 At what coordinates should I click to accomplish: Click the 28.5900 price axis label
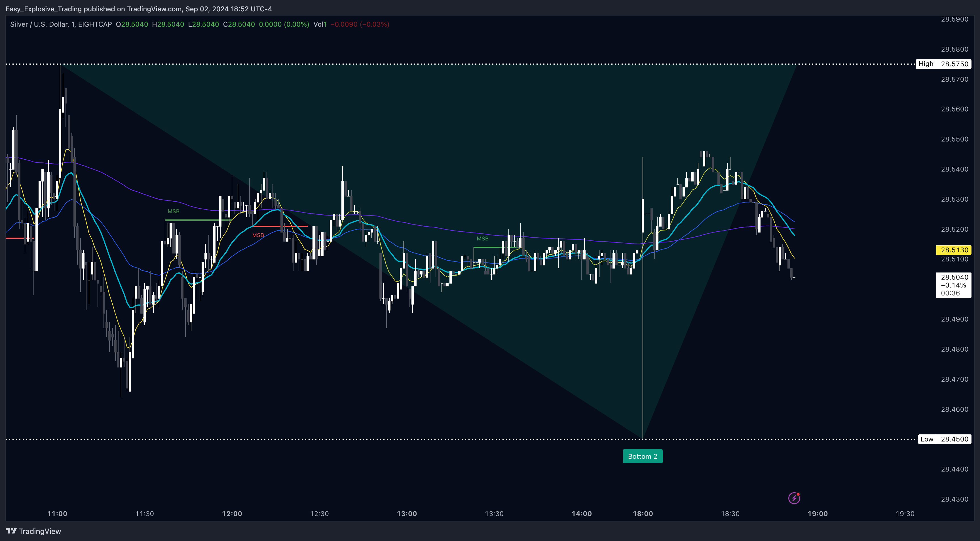[954, 19]
